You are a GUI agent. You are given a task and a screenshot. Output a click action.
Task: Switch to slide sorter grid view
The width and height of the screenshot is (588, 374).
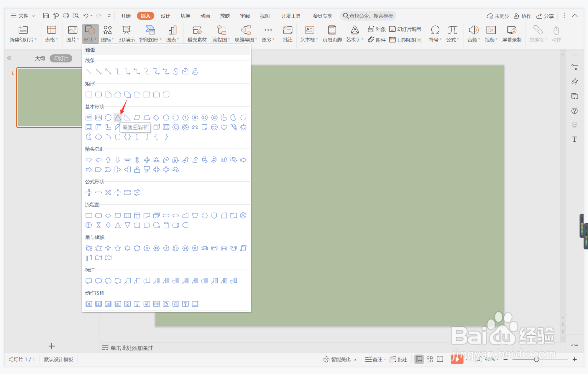(429, 359)
